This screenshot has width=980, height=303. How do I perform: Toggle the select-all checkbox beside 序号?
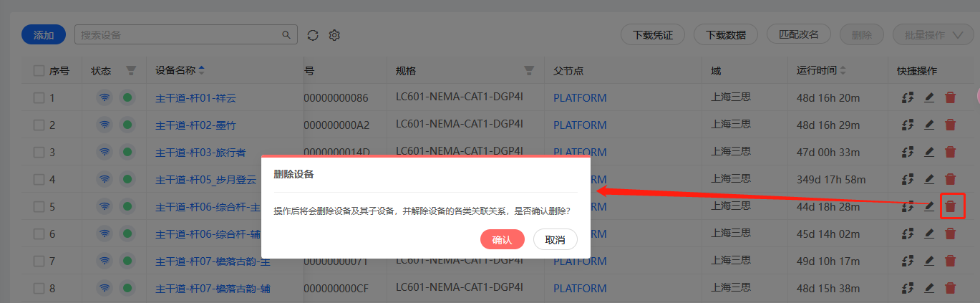click(x=39, y=70)
